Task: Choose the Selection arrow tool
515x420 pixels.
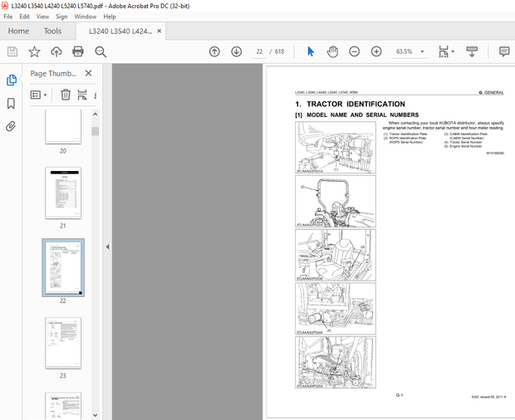Action: (311, 51)
